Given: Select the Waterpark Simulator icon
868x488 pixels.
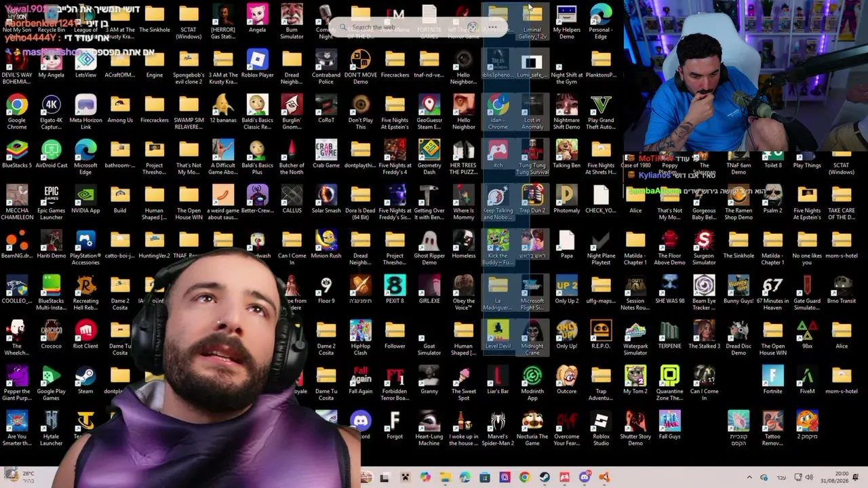Looking at the screenshot, I should tap(635, 339).
